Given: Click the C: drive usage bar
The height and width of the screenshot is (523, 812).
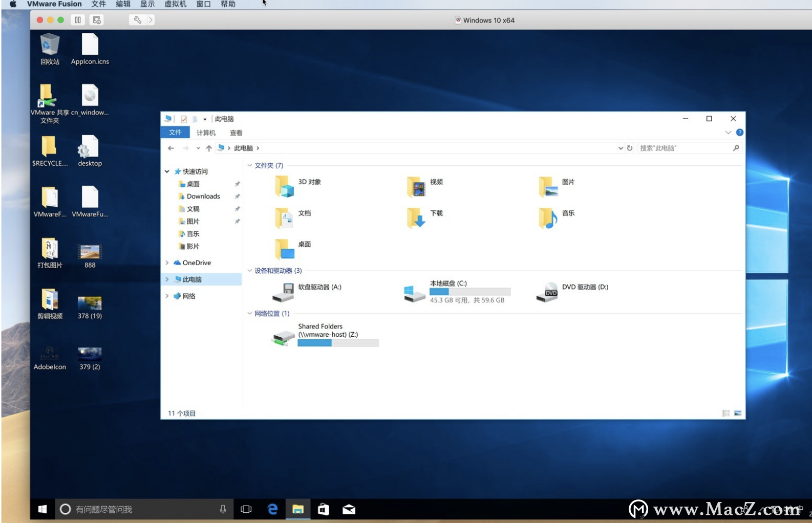Looking at the screenshot, I should (x=470, y=292).
